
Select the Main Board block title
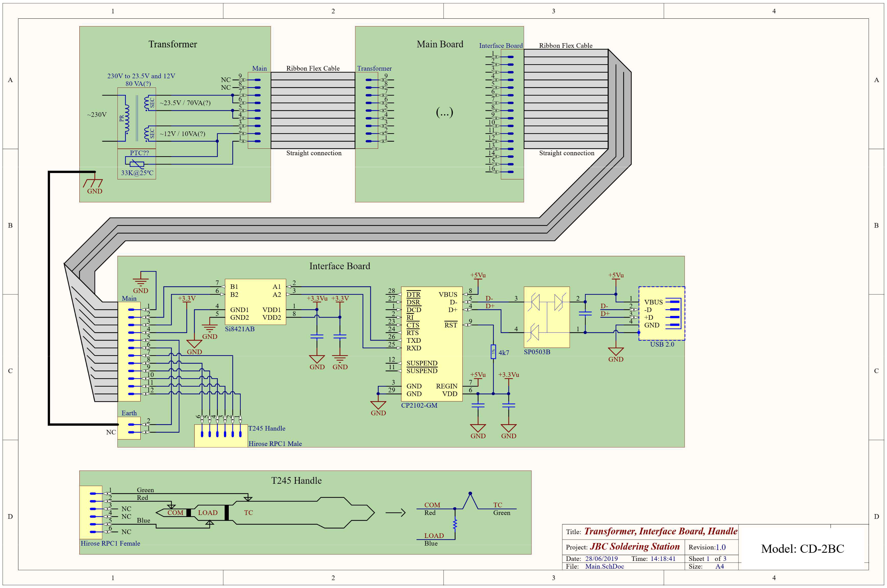[440, 44]
